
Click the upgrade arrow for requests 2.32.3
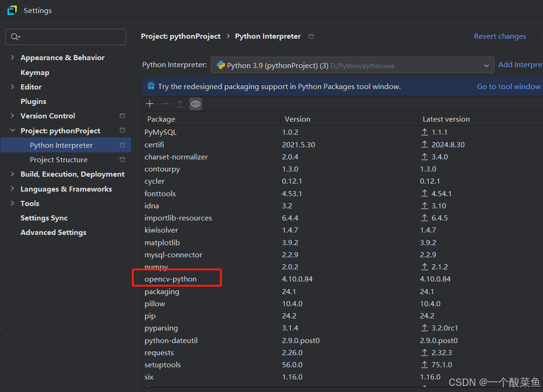425,352
